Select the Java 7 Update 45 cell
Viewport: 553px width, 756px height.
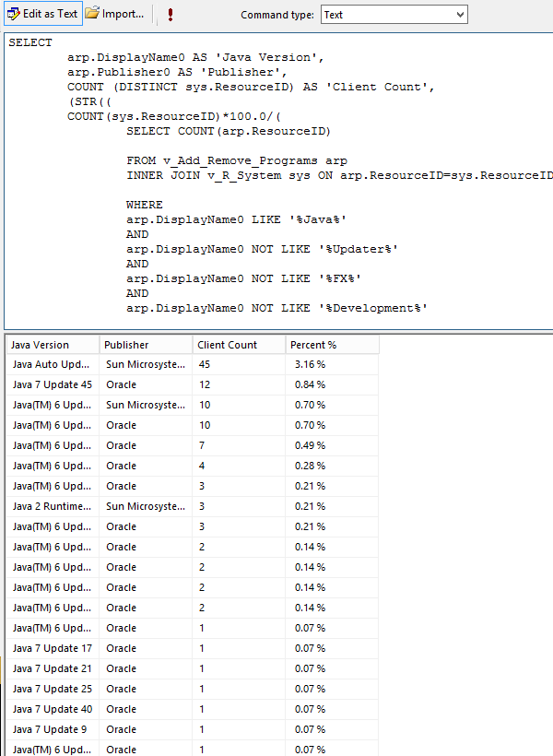point(52,384)
